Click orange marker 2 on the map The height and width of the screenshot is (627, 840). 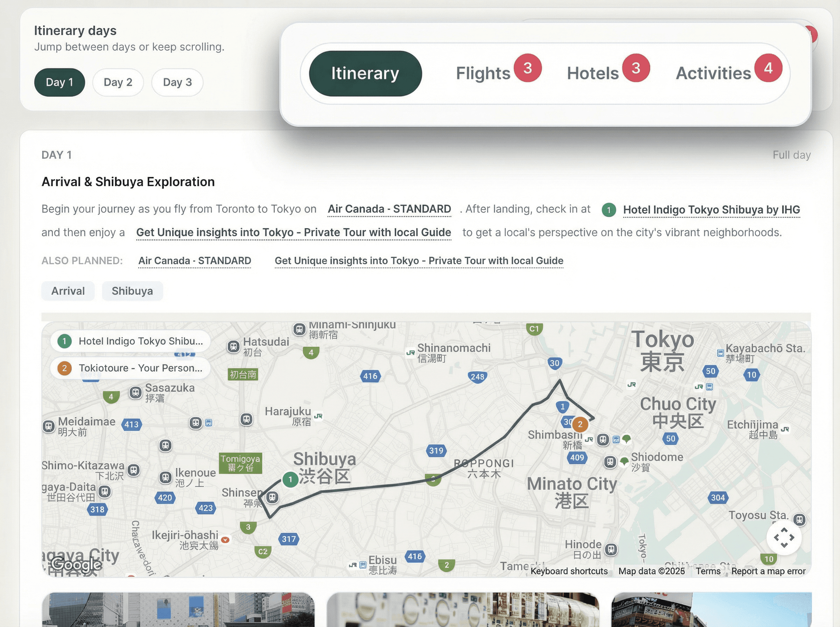click(x=580, y=424)
